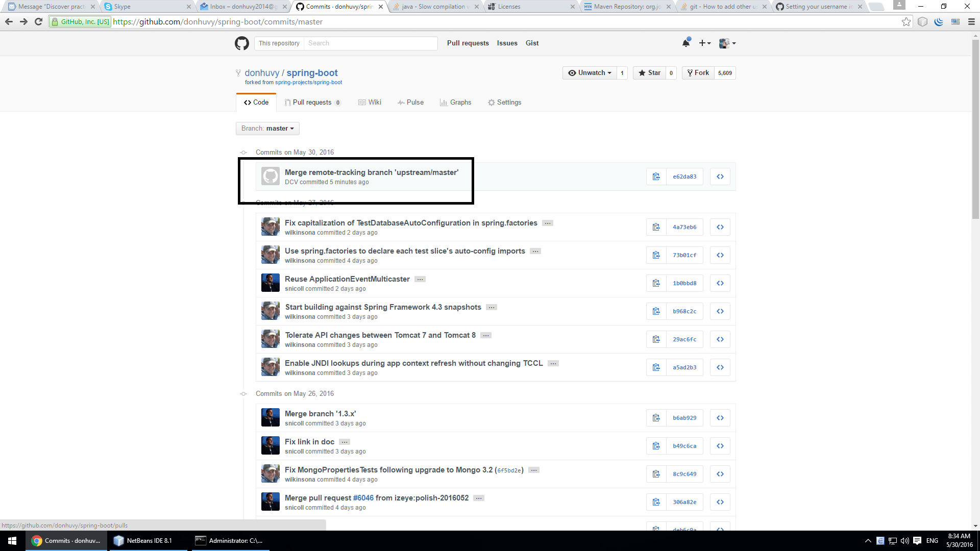Browse repository at commit b6ab929

click(720, 418)
